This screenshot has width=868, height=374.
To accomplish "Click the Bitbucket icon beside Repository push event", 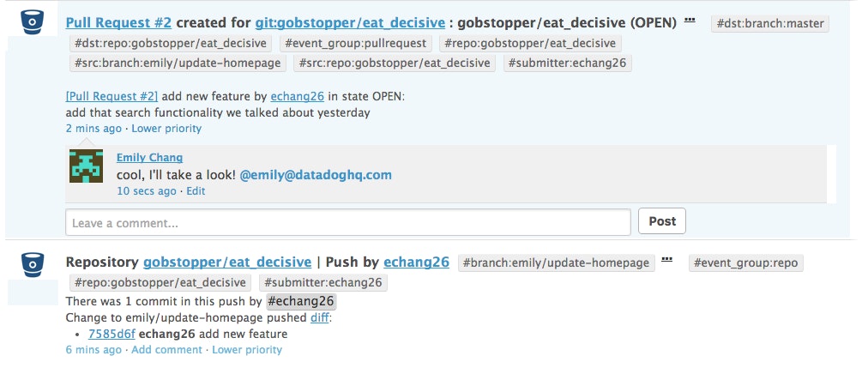I will point(33,262).
